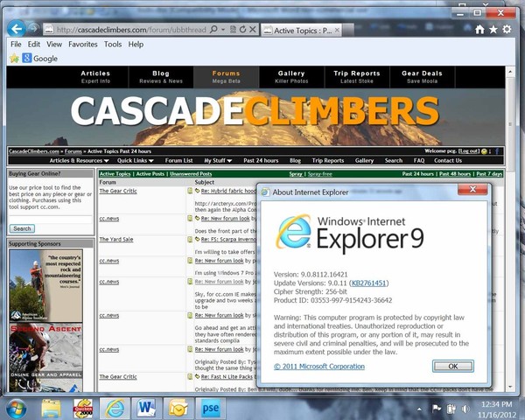Click the URL address field
The width and height of the screenshot is (525, 420).
(130, 30)
